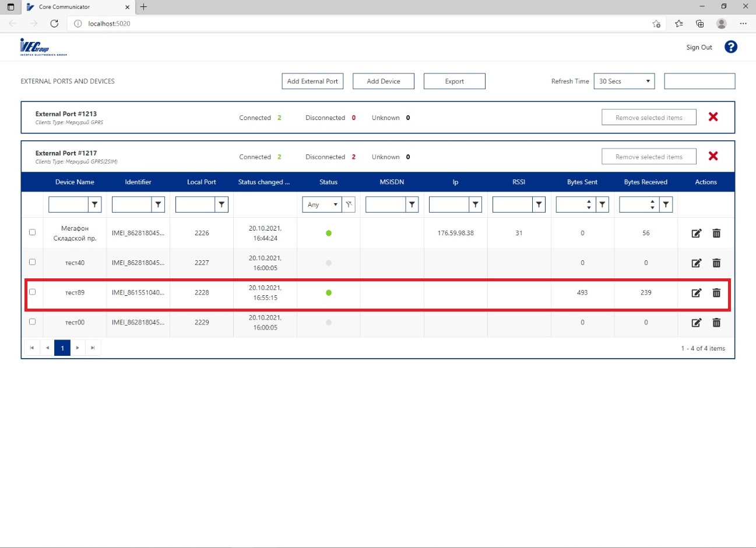This screenshot has width=756, height=548.
Task: Open the Status Any dropdown filter
Action: (x=322, y=204)
